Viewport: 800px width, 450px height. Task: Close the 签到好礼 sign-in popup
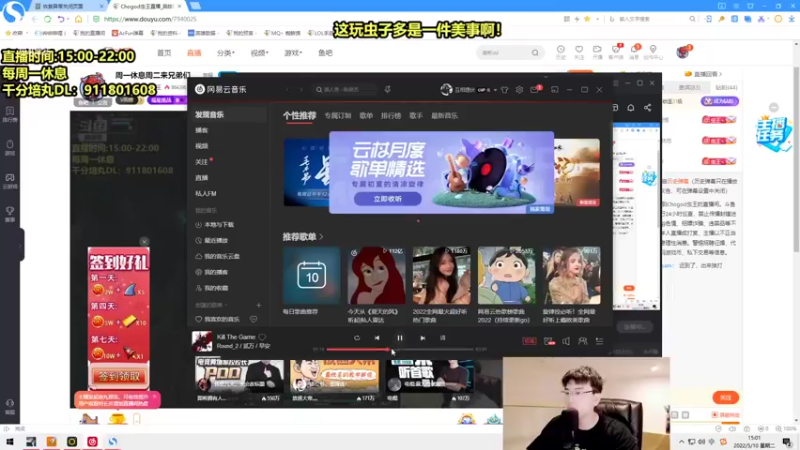coord(144,241)
